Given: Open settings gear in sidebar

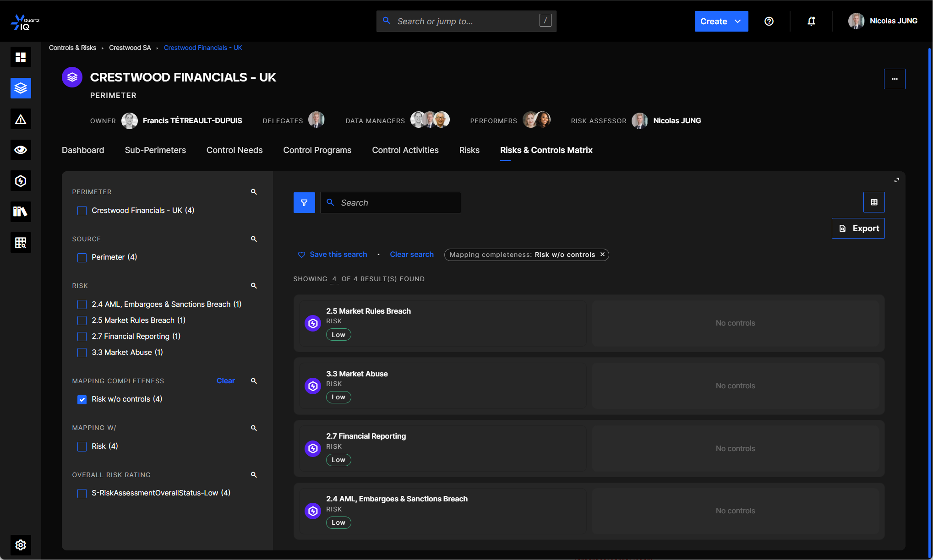Looking at the screenshot, I should pos(21,545).
